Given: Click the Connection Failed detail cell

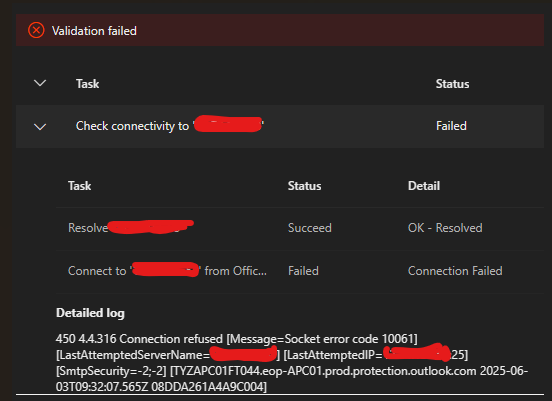Looking at the screenshot, I should tap(455, 271).
